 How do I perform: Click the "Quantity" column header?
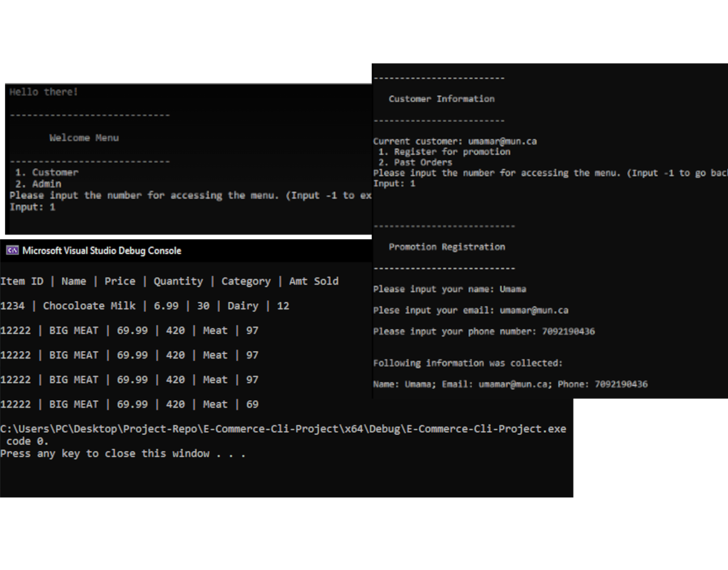click(x=178, y=282)
